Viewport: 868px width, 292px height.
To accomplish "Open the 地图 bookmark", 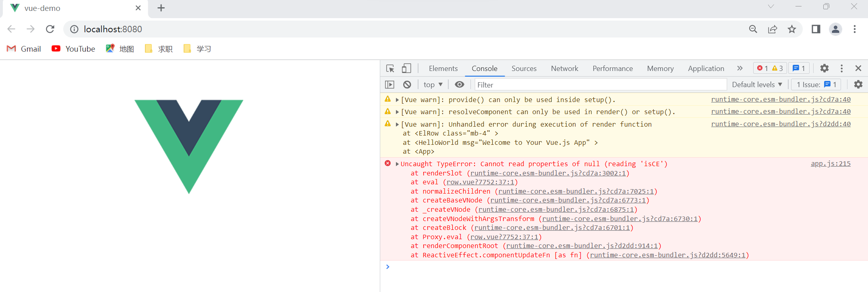I will (x=120, y=49).
